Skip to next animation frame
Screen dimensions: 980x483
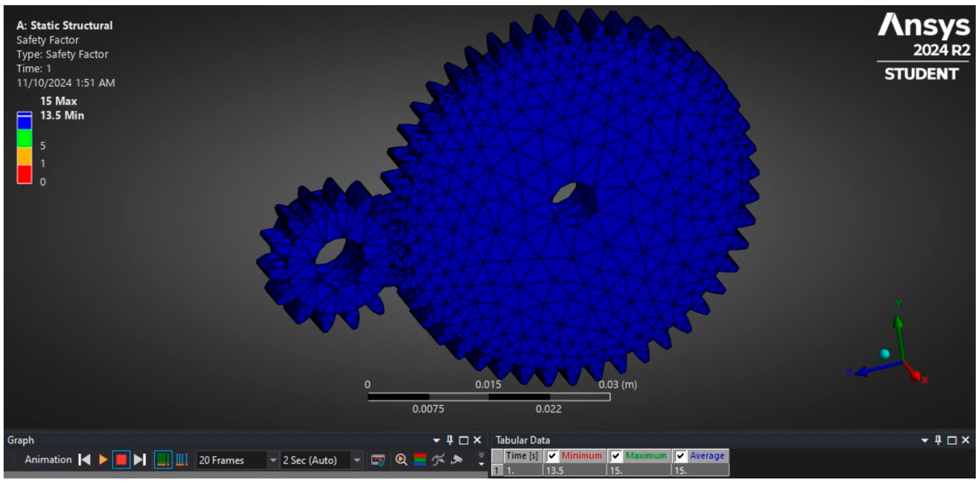pyautogui.click(x=140, y=460)
